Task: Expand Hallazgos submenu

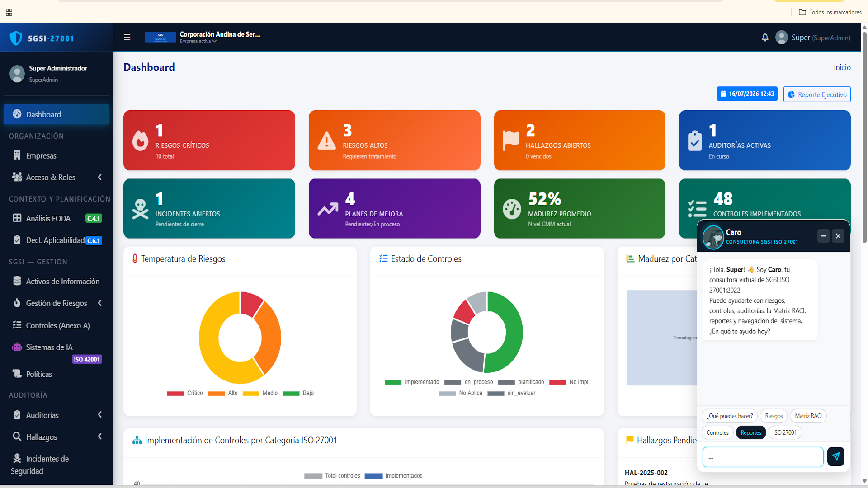Action: (x=57, y=437)
